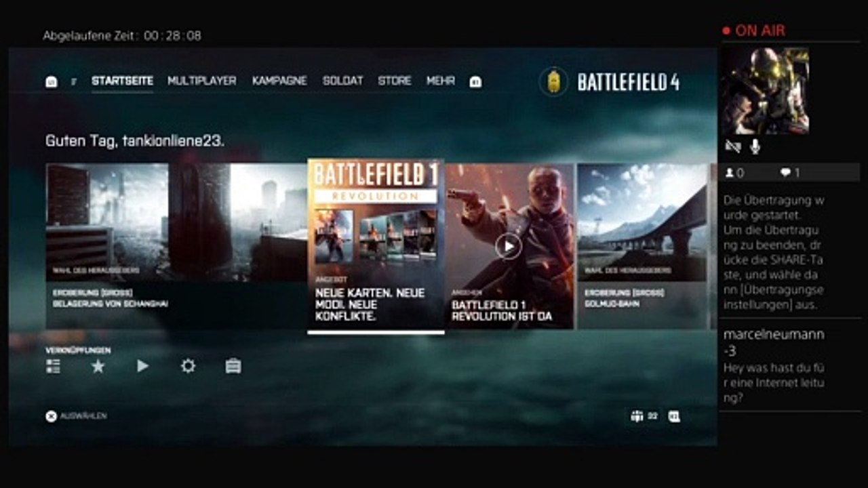Open the STORE tab
The height and width of the screenshot is (488, 868).
tap(395, 81)
